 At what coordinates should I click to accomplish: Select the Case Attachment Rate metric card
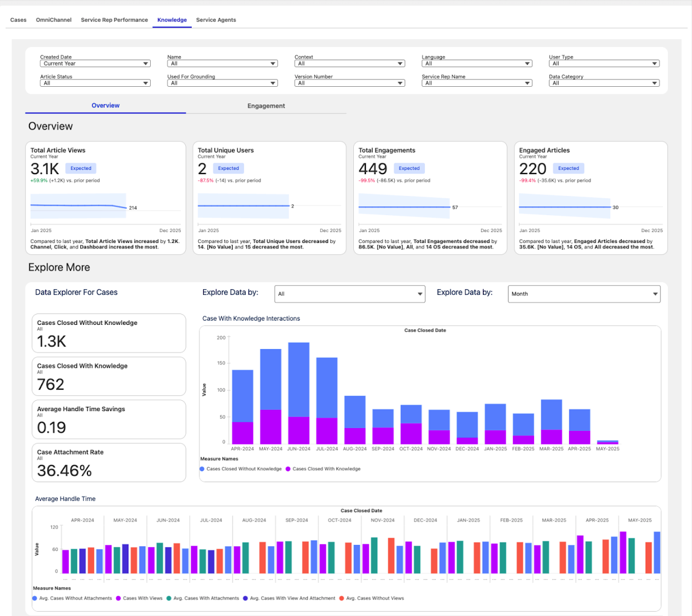109,462
